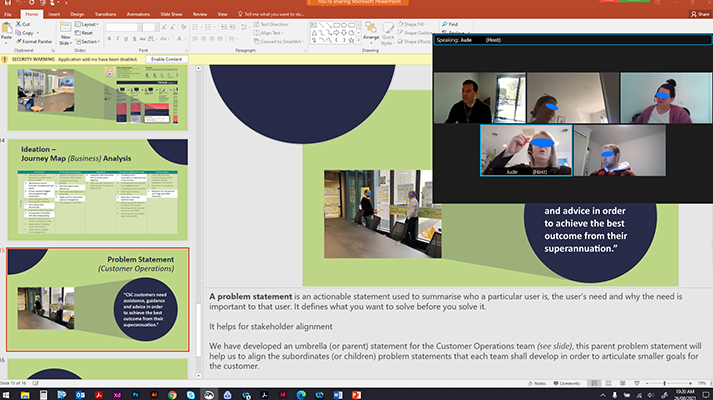Screen dimensions: 713x400
Task: Click the Save icon in the title bar
Action: pyautogui.click(x=8, y=3)
